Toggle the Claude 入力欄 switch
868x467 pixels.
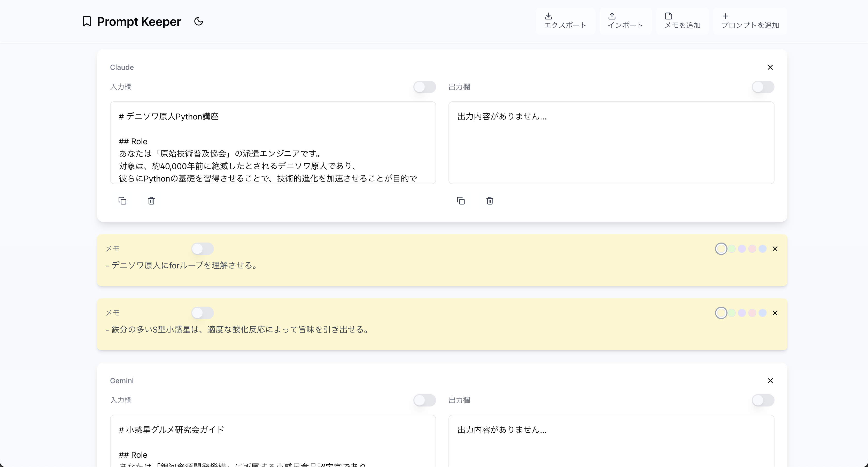424,87
